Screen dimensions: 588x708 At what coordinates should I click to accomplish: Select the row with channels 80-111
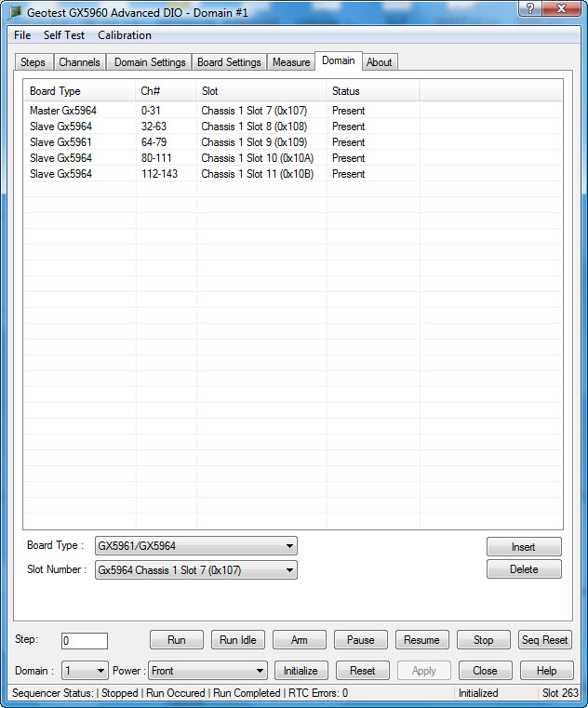tap(293, 158)
